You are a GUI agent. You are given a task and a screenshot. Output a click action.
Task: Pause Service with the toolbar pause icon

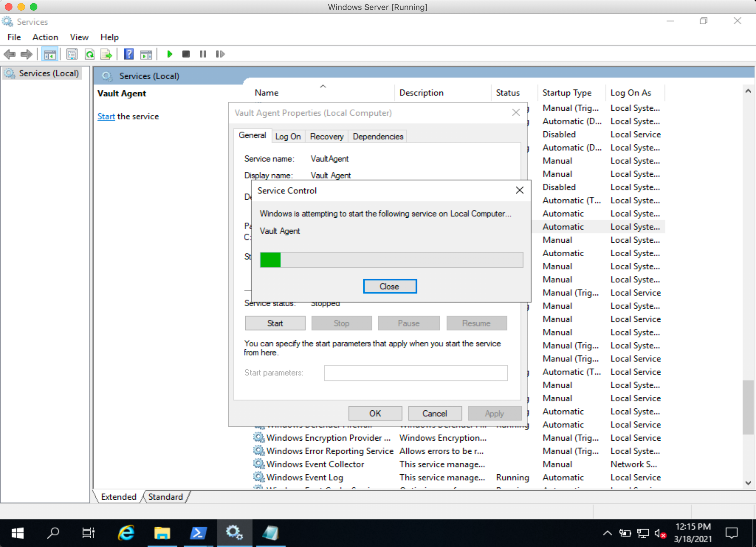click(203, 54)
